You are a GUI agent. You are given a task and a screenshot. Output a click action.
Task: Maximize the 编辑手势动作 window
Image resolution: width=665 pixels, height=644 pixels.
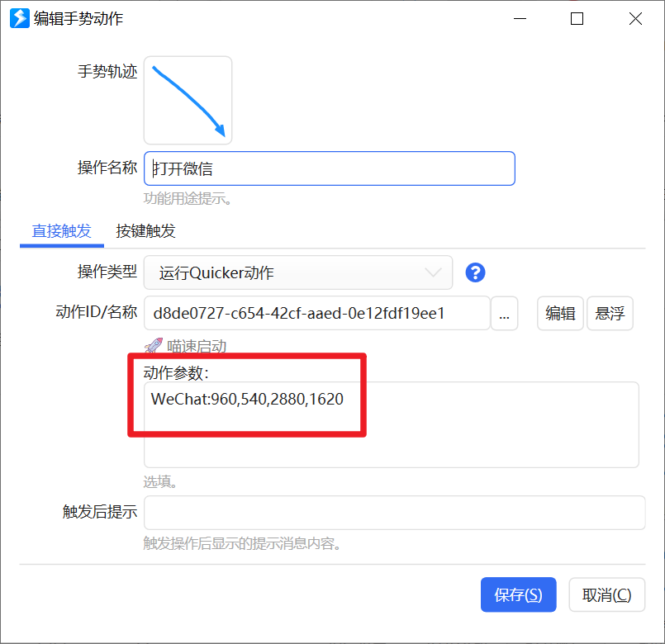click(577, 19)
